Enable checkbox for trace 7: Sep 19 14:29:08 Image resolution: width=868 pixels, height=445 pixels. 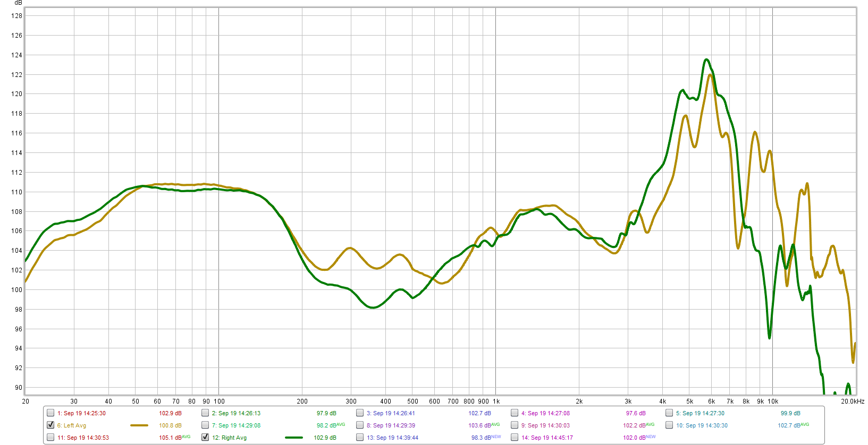(x=205, y=425)
